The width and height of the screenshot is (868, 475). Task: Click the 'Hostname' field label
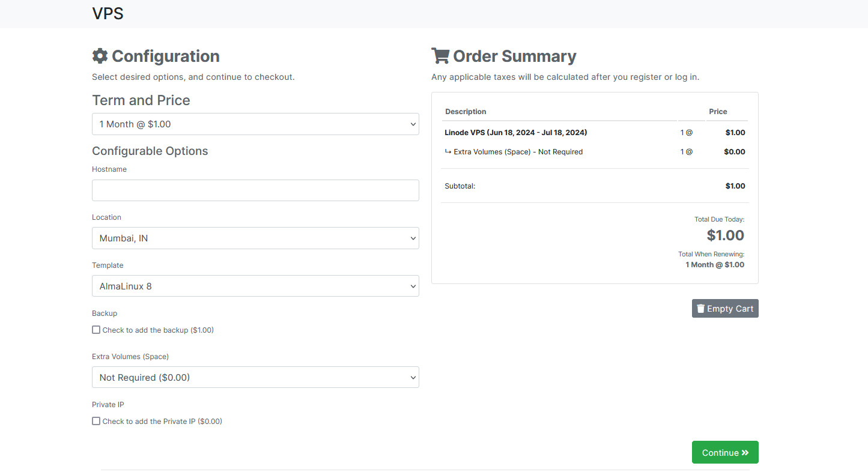(109, 169)
